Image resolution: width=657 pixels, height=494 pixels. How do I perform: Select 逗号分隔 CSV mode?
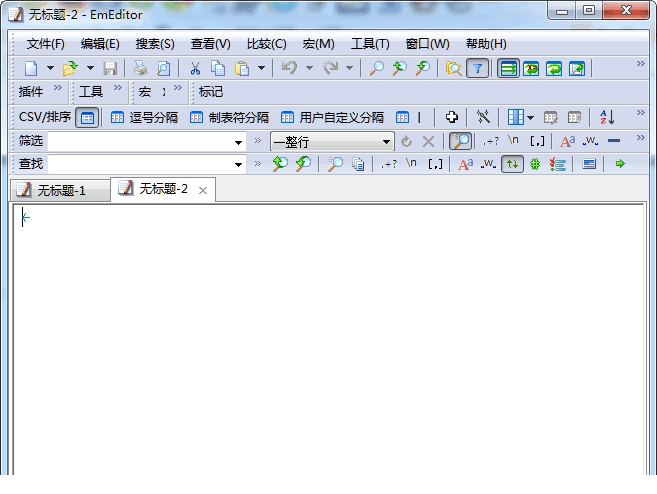point(144,117)
